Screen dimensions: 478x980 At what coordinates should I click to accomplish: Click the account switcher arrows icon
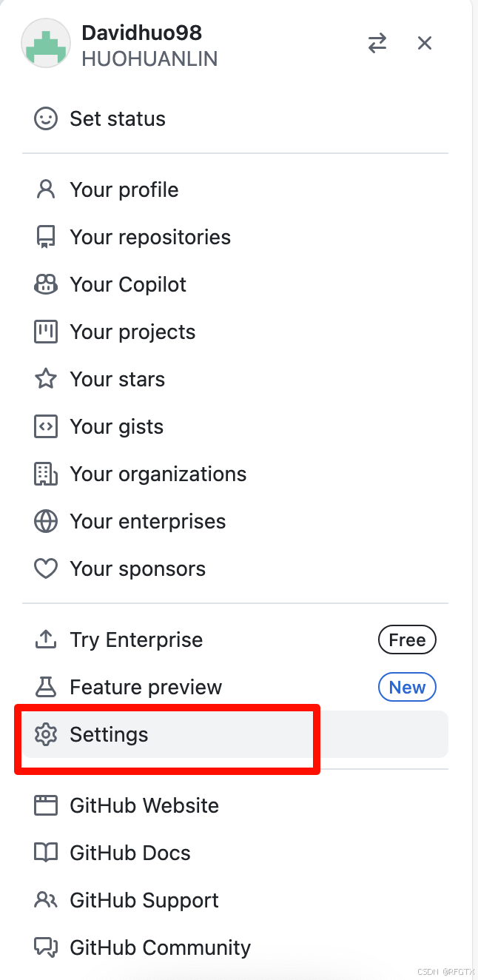(x=377, y=44)
